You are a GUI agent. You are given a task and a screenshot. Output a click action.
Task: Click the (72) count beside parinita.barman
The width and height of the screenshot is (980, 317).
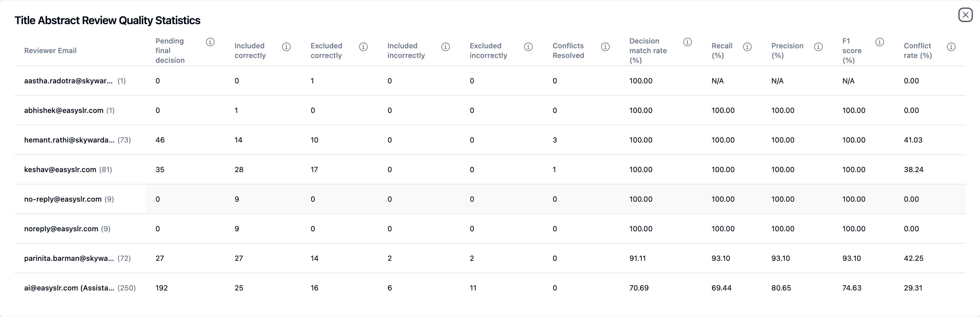pyautogui.click(x=124, y=258)
